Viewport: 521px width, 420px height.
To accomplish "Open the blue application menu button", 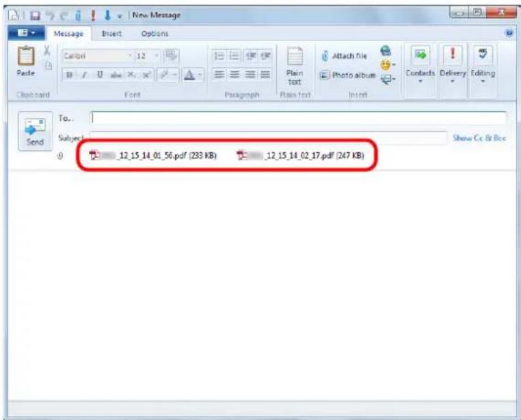I will pyautogui.click(x=27, y=33).
